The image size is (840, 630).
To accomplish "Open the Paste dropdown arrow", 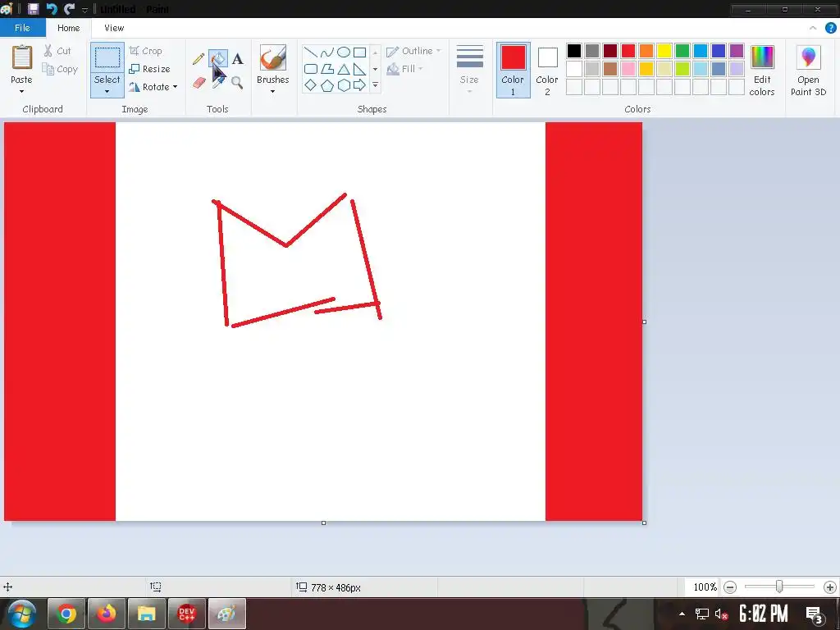I will (x=21, y=92).
